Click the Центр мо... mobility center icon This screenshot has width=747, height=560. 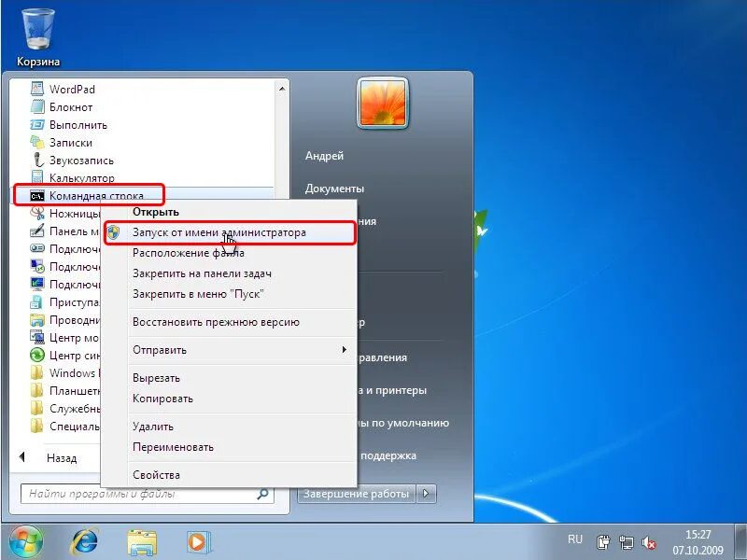(36, 338)
